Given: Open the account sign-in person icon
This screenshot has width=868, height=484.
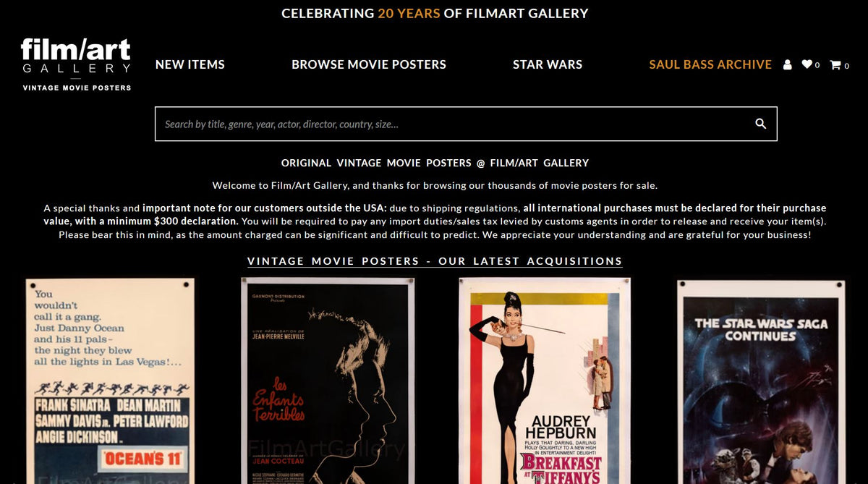Looking at the screenshot, I should 788,64.
